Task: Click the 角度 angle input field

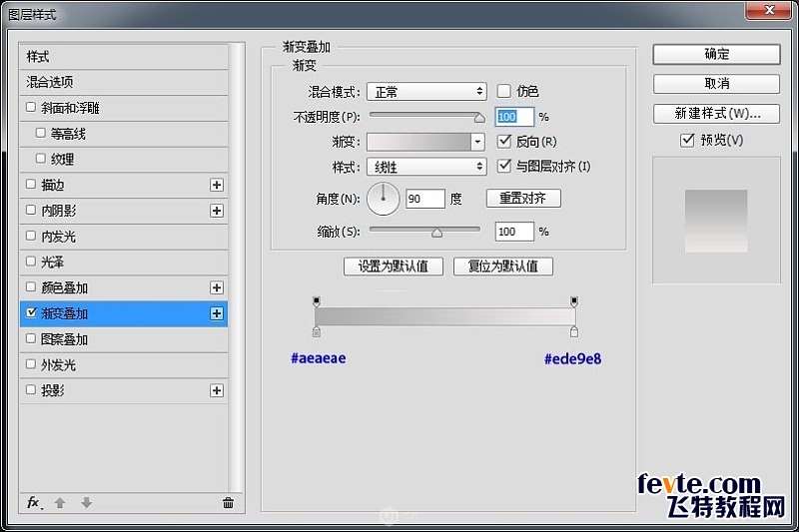Action: pyautogui.click(x=425, y=200)
